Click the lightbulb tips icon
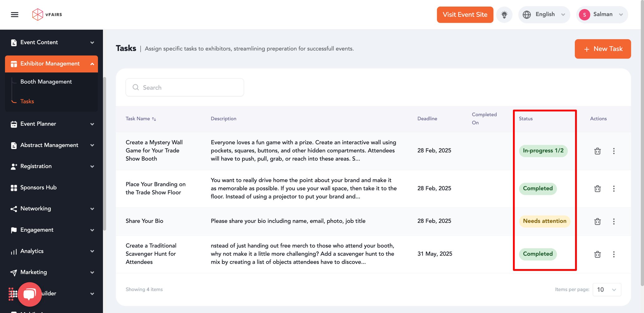 tap(504, 14)
